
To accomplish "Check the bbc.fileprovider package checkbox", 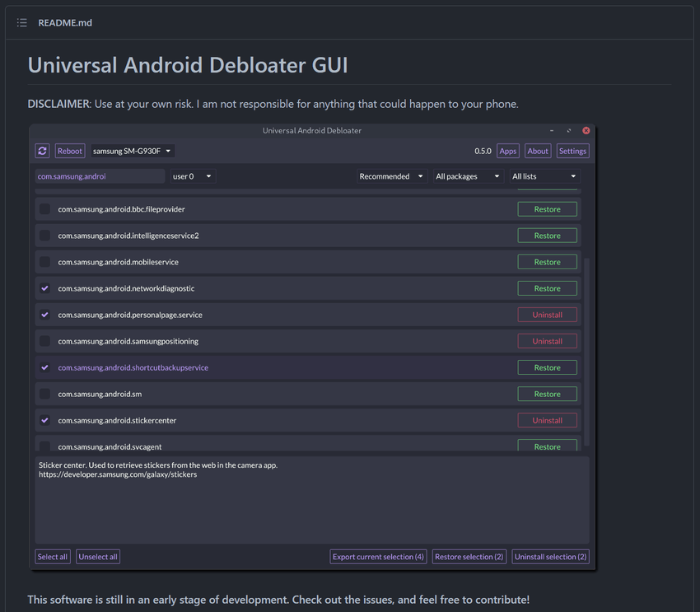I will point(44,209).
